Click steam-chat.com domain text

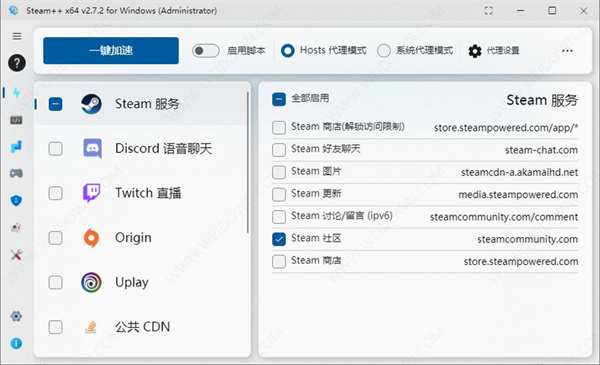pyautogui.click(x=541, y=150)
